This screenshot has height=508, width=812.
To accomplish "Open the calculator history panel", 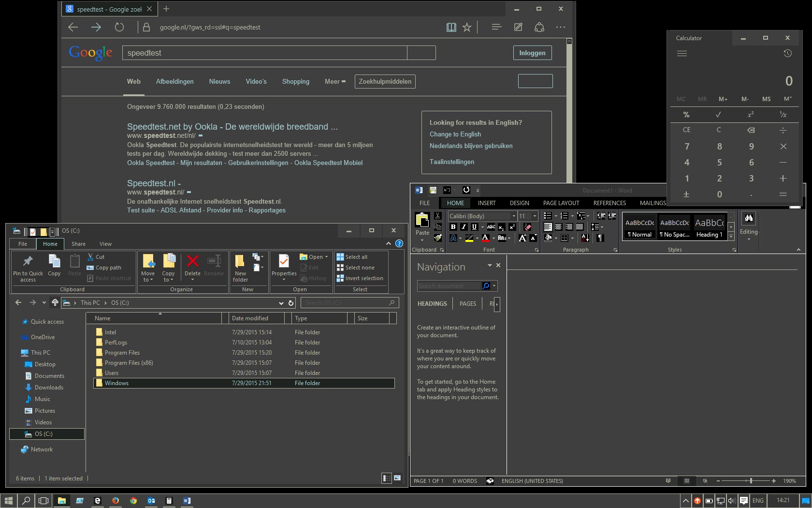I will click(789, 53).
